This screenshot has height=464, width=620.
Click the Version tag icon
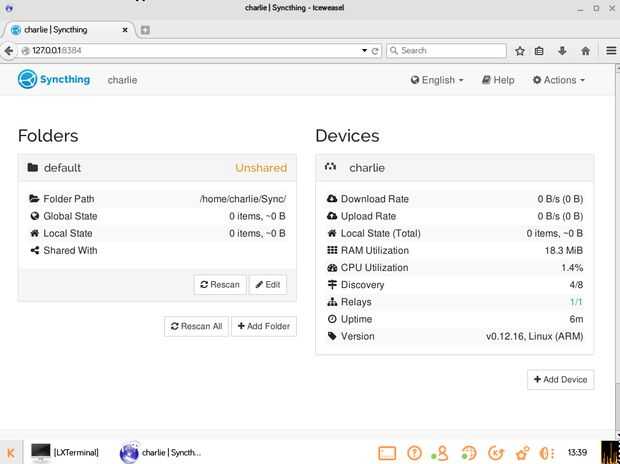332,336
